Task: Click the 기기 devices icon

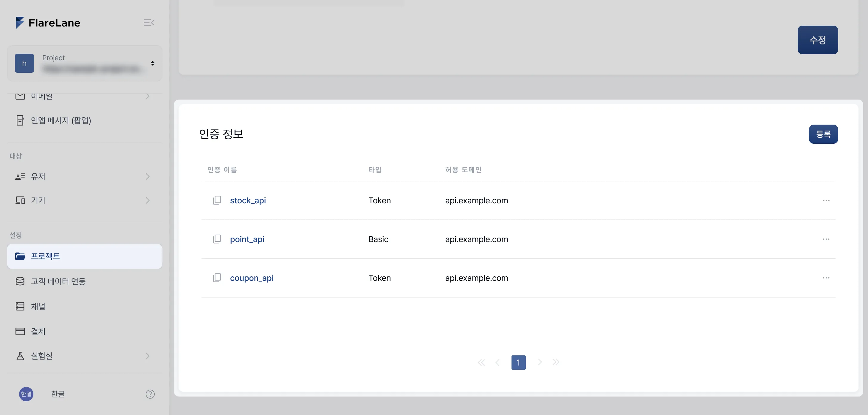Action: pyautogui.click(x=20, y=200)
